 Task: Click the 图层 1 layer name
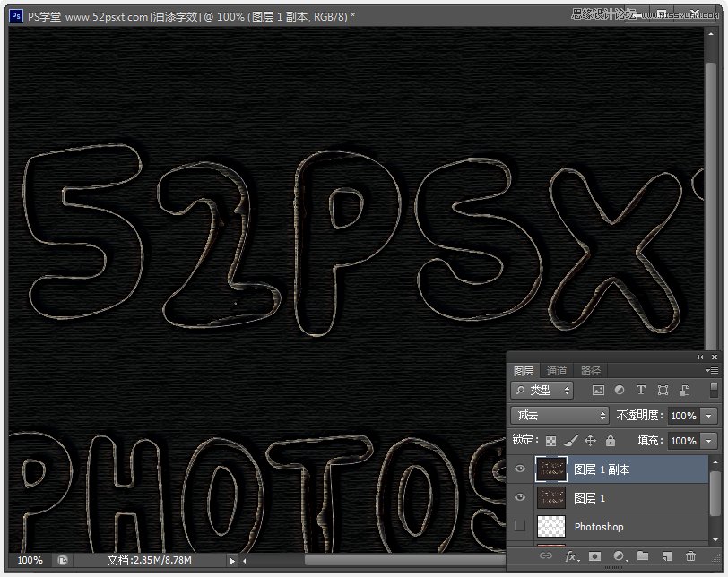[589, 498]
